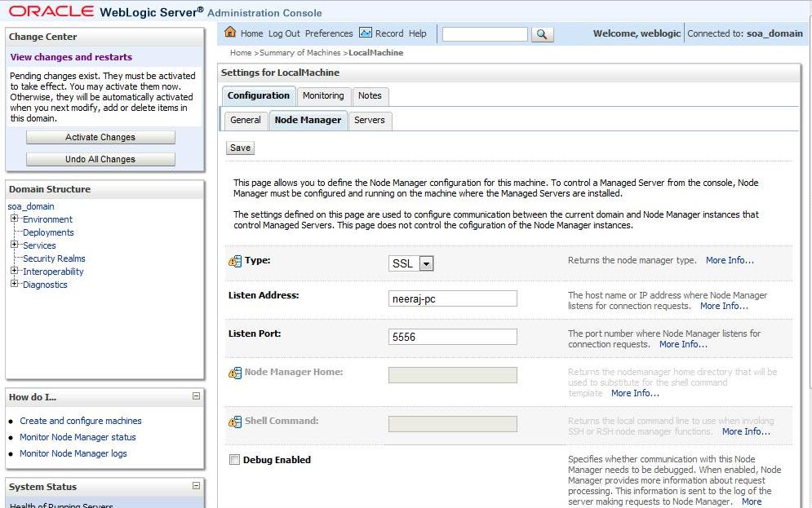Switch to the Configuration tab
Screen dimensions: 812x508
coord(259,95)
